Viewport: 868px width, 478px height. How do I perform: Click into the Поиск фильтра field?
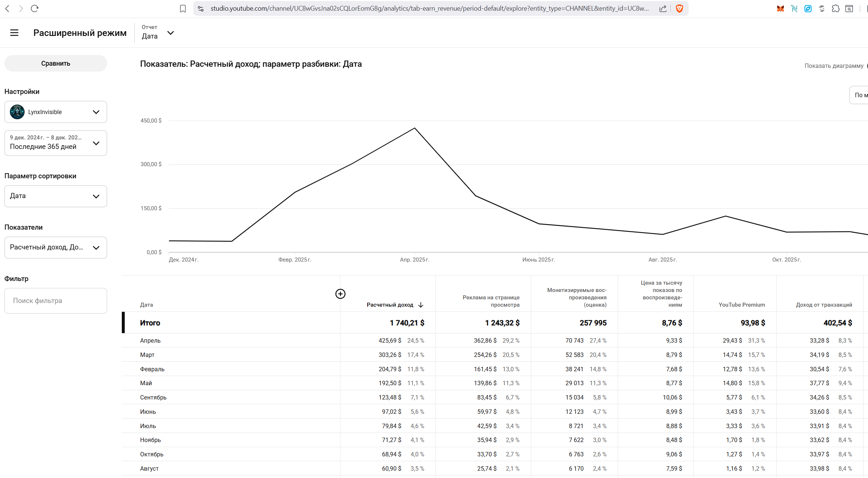click(x=56, y=301)
